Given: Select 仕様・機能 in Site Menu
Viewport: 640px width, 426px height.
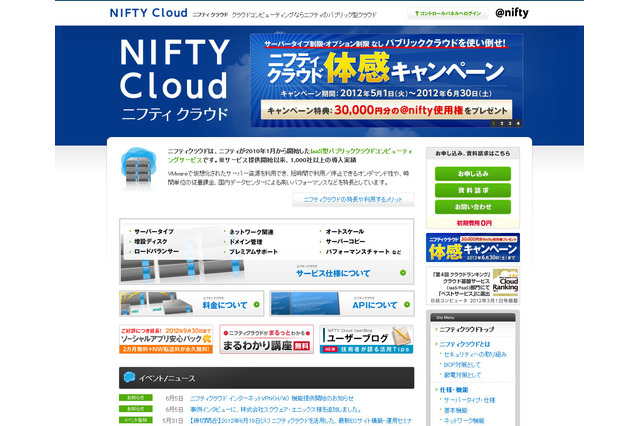Looking at the screenshot, I should coord(454,390).
